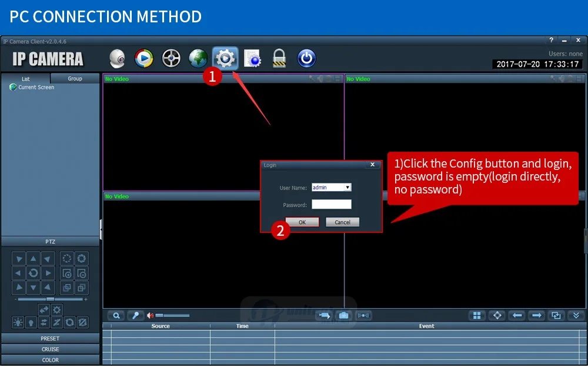588x367 pixels.
Task: Move camera down-left with PTZ diagonal arrow
Action: 18,288
